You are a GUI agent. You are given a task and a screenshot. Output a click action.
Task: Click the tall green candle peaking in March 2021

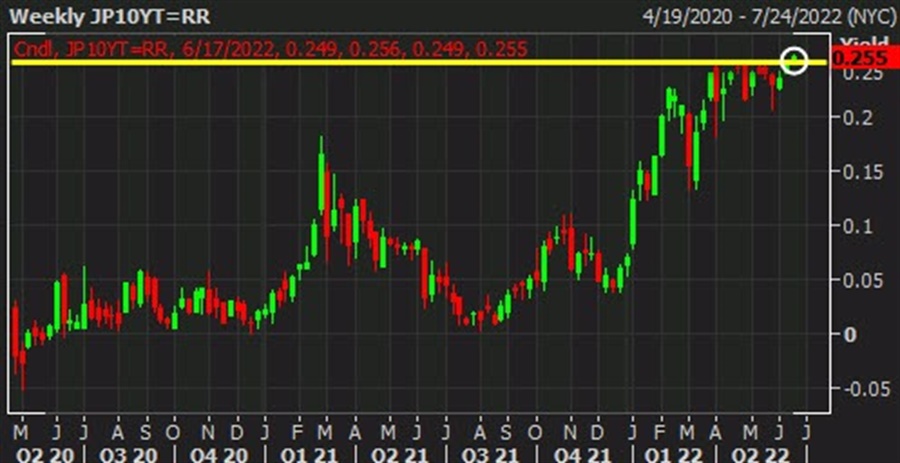(x=321, y=176)
